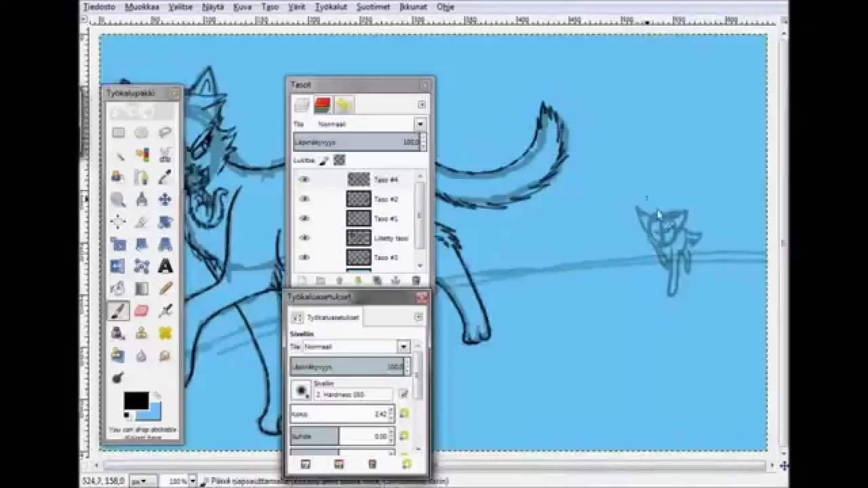Select the Ellipse Select tool
This screenshot has height=488, width=868.
coord(141,133)
